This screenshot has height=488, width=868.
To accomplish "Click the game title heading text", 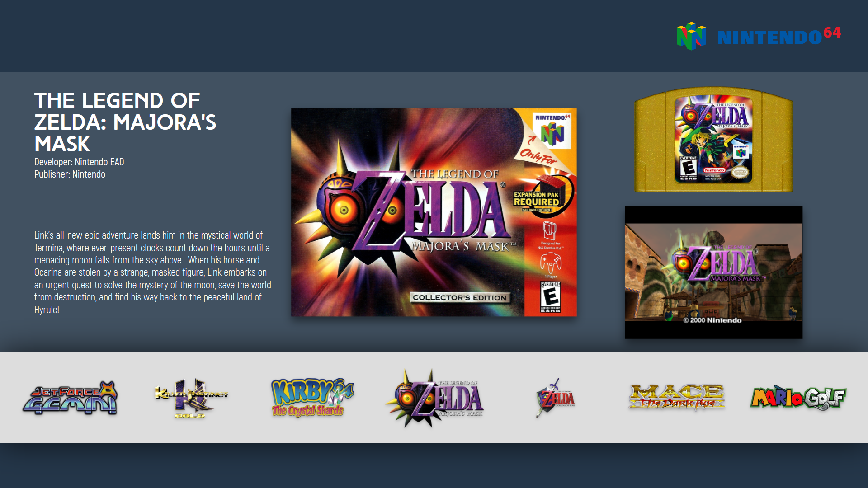I will click(125, 122).
